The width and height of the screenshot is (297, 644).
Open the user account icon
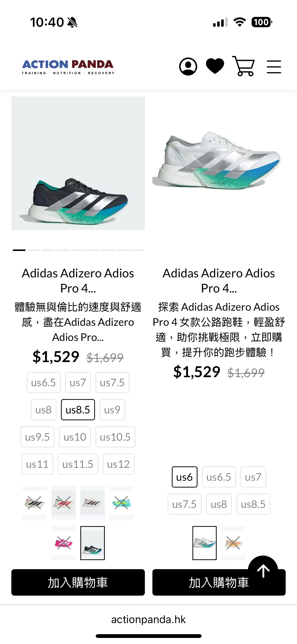(x=188, y=67)
